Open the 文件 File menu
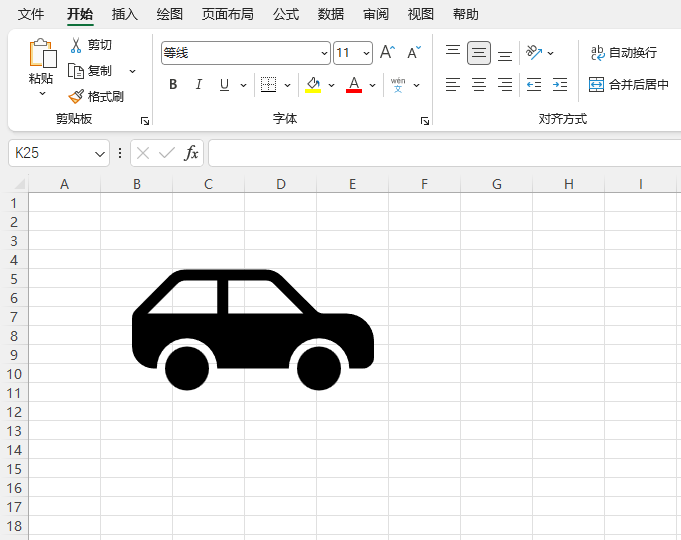 point(31,14)
